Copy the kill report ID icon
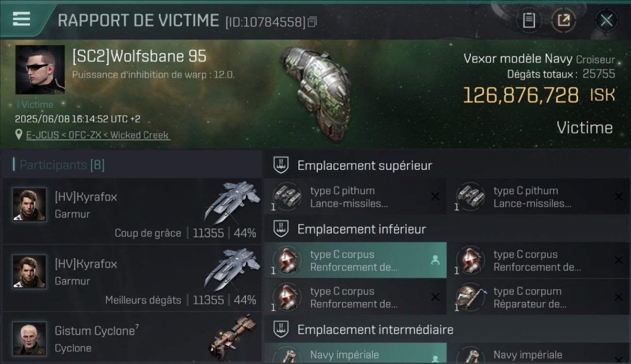Screen dimensions: 631x364 click(x=312, y=22)
